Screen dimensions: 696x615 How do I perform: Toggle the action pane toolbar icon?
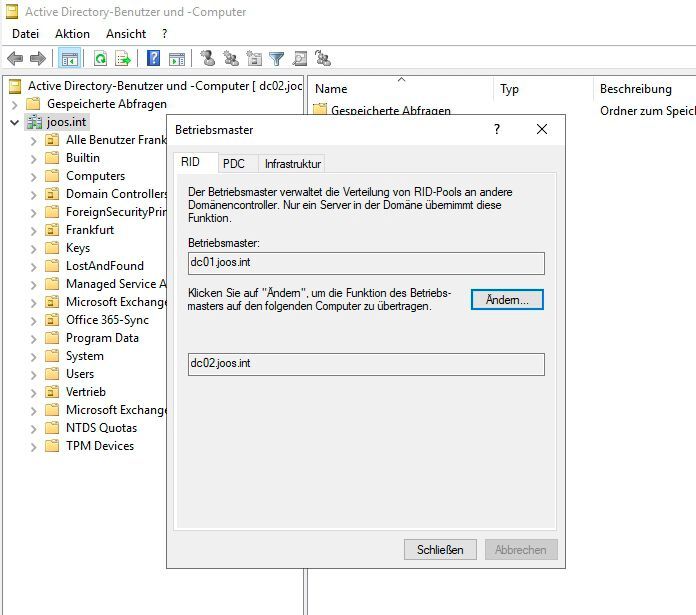177,58
